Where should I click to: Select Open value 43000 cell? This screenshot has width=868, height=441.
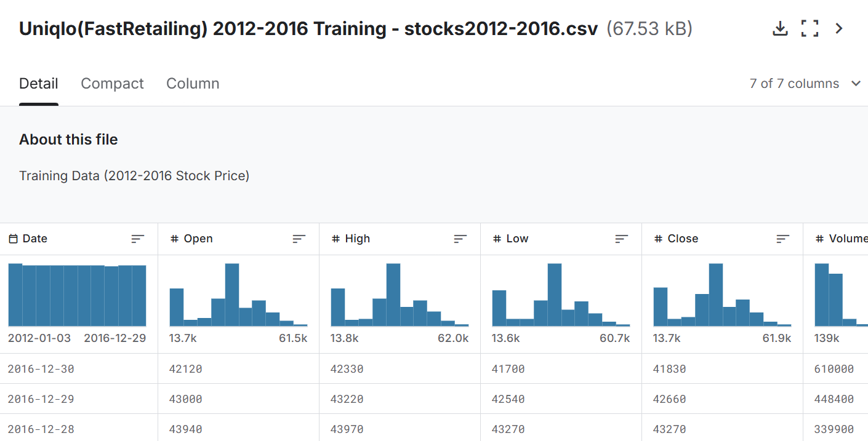[x=185, y=399]
